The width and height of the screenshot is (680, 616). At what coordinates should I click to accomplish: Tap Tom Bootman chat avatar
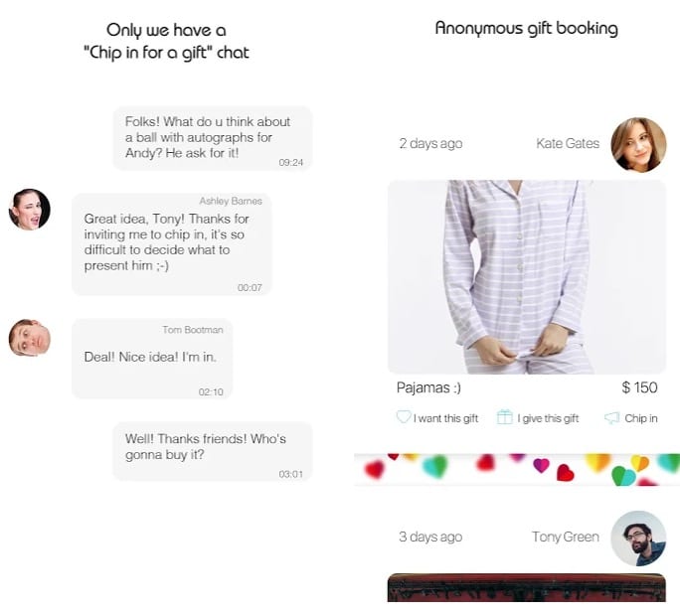[30, 338]
